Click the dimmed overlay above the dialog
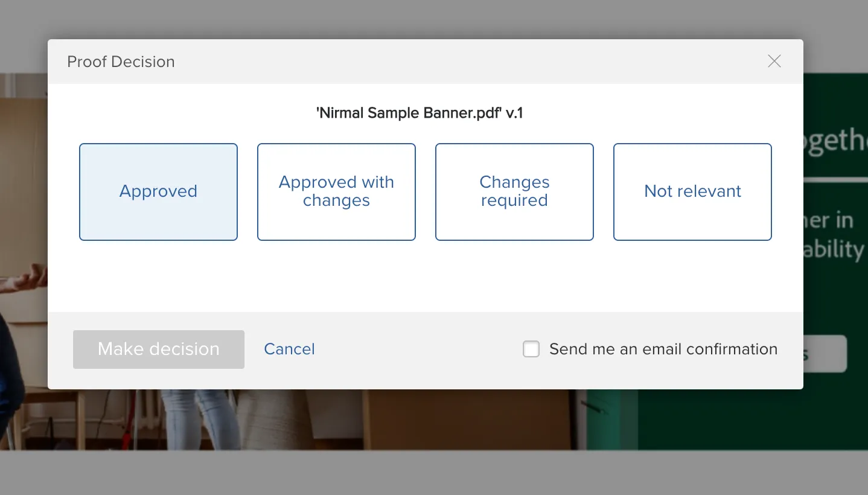Viewport: 868px width, 495px height. 434,19
